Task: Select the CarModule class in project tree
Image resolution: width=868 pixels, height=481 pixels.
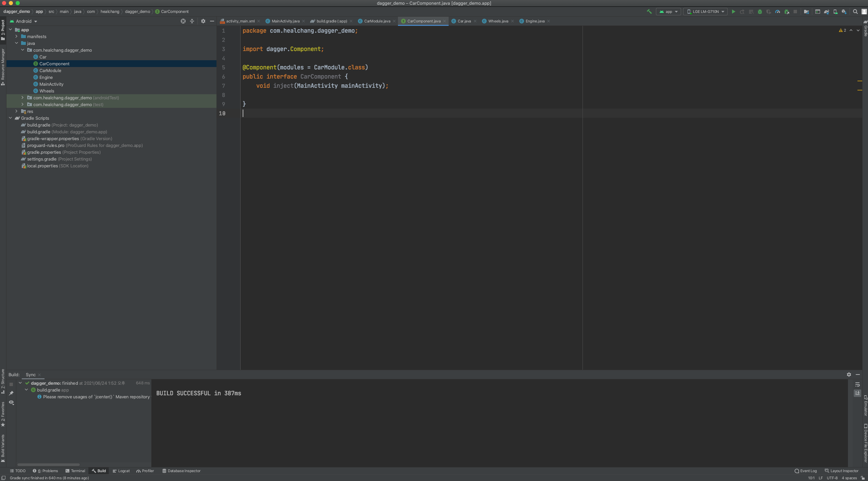Action: (x=50, y=70)
